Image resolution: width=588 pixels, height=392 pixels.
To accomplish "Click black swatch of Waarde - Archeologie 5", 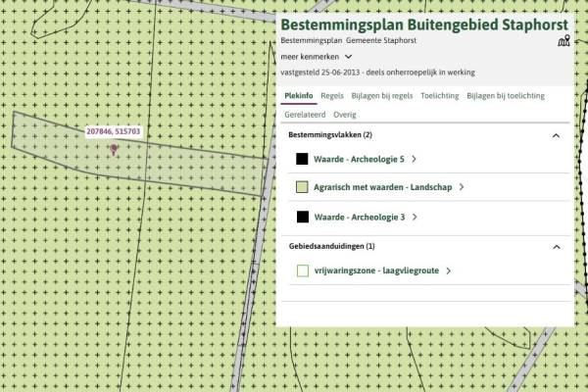I will coord(302,159).
